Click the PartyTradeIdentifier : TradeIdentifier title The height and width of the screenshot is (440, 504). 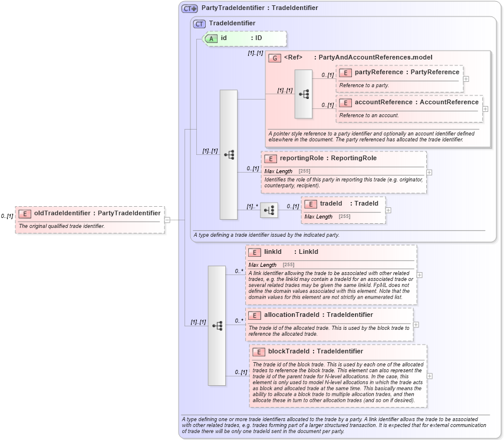pos(260,8)
